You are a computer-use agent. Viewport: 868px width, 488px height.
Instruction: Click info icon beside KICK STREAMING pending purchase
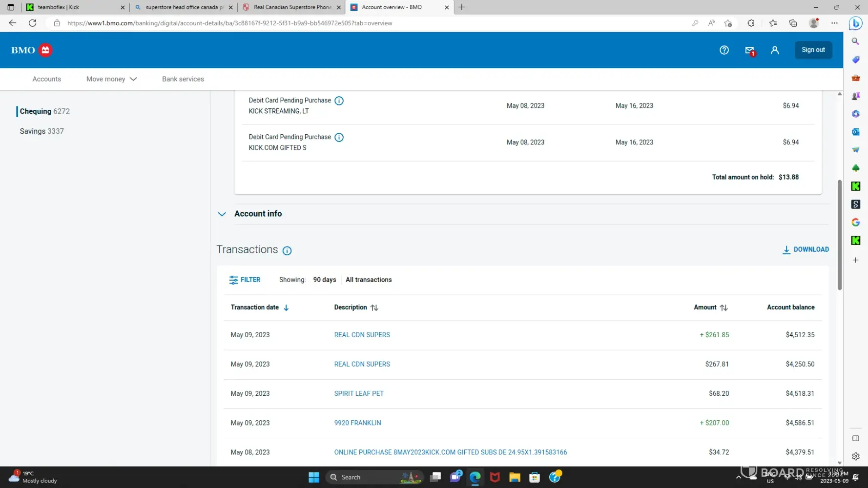[x=339, y=101]
